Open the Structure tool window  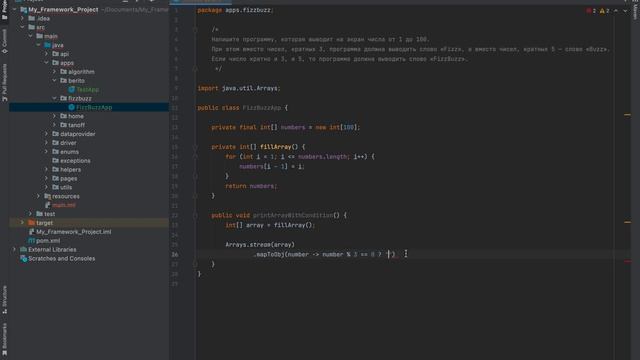(4, 300)
